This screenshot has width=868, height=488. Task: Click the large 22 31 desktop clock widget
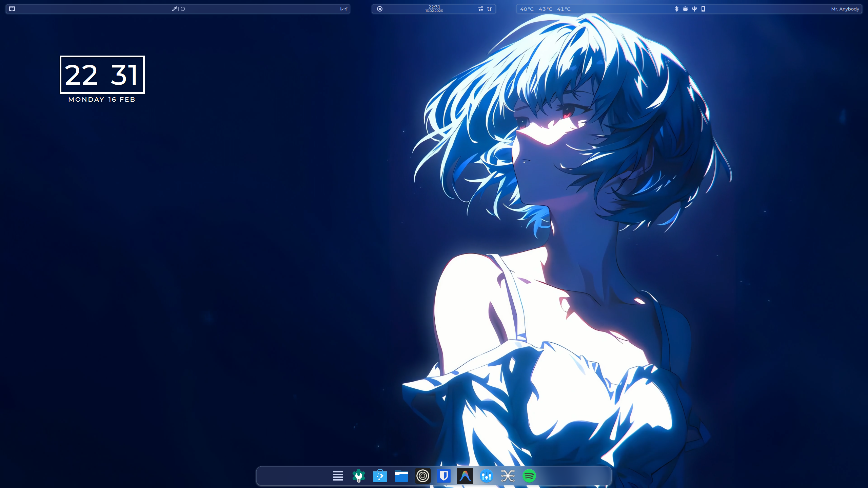102,75
